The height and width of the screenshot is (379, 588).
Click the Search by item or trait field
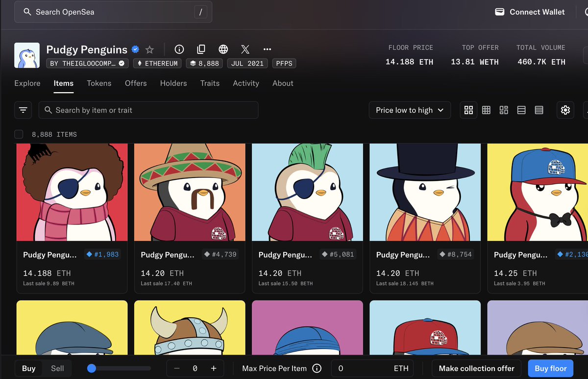(x=148, y=110)
